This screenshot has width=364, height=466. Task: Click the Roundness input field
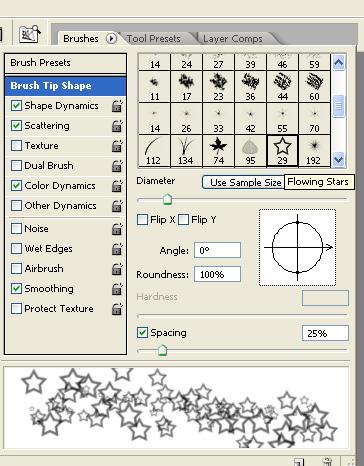217,274
